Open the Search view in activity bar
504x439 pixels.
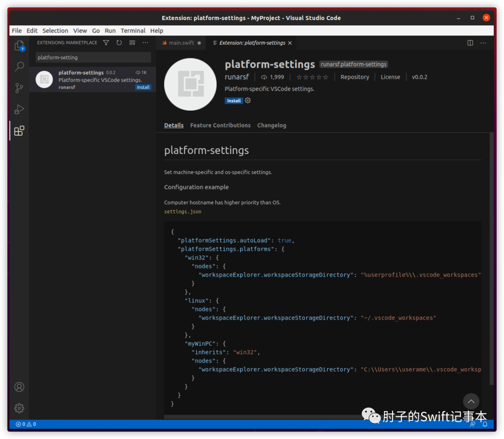click(19, 67)
